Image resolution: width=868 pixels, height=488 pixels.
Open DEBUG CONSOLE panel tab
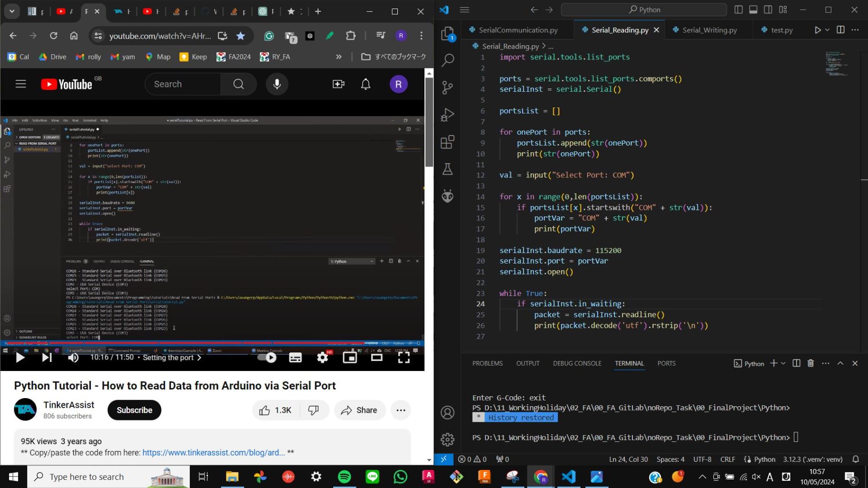click(x=577, y=363)
